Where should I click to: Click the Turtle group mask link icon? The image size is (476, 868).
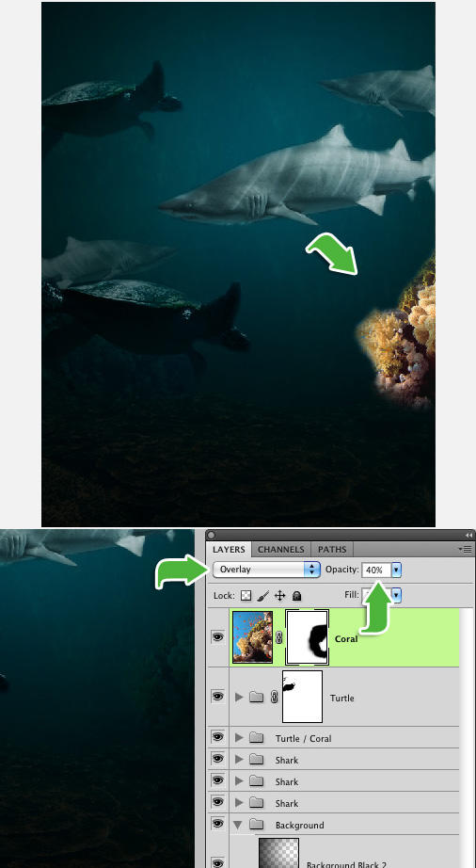pos(274,697)
